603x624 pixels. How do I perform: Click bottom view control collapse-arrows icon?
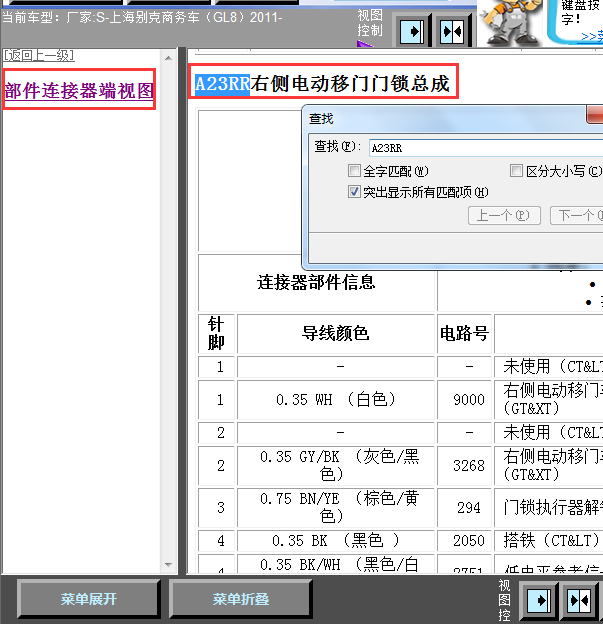[579, 600]
